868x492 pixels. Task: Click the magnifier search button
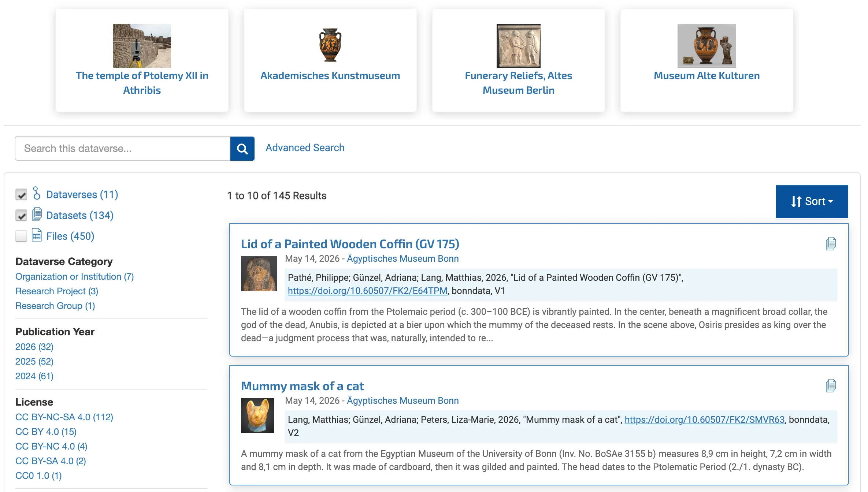[242, 148]
